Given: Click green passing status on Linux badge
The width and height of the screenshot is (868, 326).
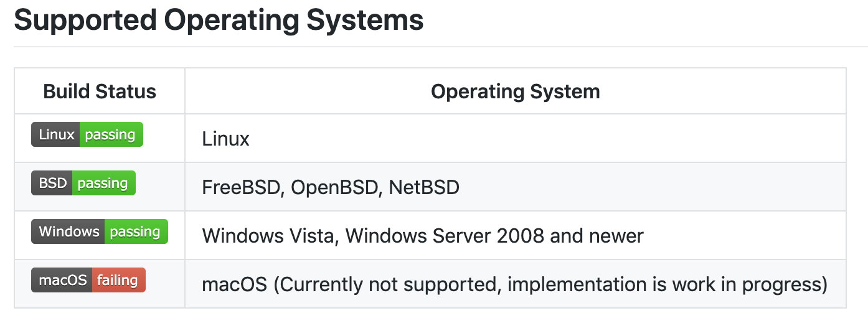Looking at the screenshot, I should tap(111, 134).
